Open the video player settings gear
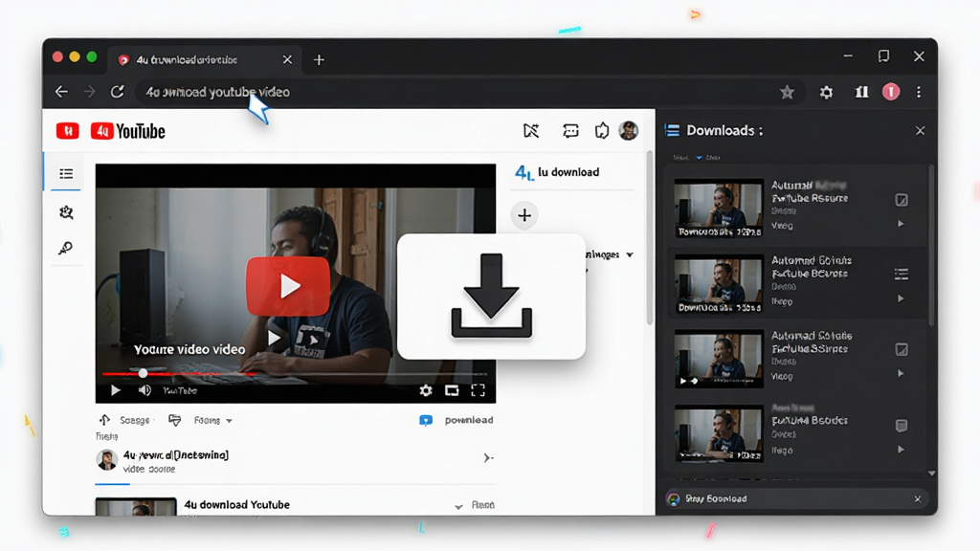The image size is (980, 551). tap(426, 390)
